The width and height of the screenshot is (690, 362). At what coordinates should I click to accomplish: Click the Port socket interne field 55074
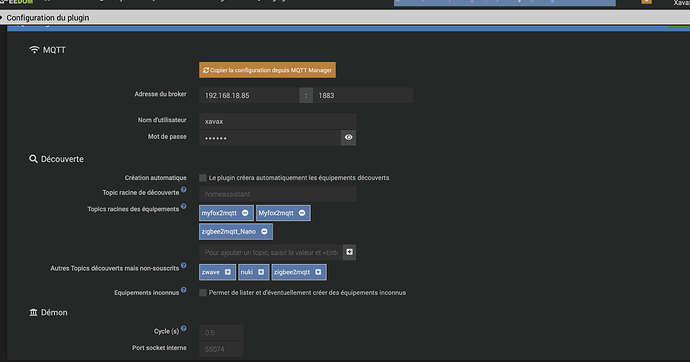click(221, 349)
